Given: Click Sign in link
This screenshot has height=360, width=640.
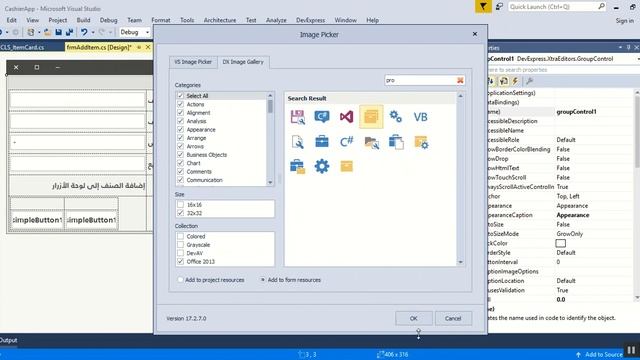Looking at the screenshot, I should [x=624, y=20].
